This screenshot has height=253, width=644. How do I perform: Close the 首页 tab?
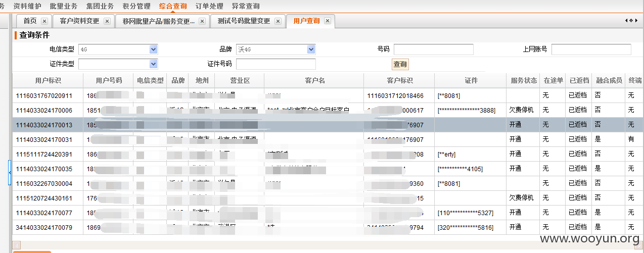tap(44, 21)
